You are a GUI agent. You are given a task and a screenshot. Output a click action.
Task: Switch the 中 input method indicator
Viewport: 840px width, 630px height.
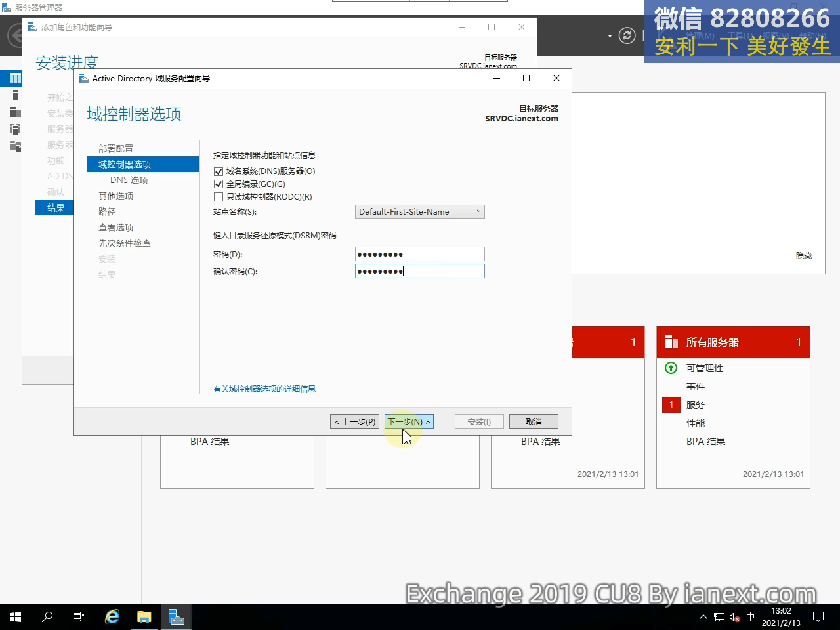click(x=751, y=617)
